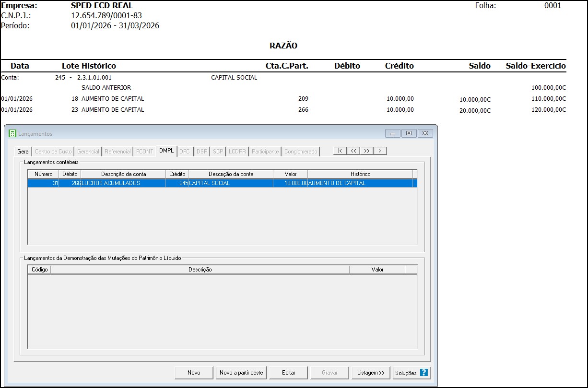Click the CAPITAL SOCIAL cell in the grid

tap(231, 183)
